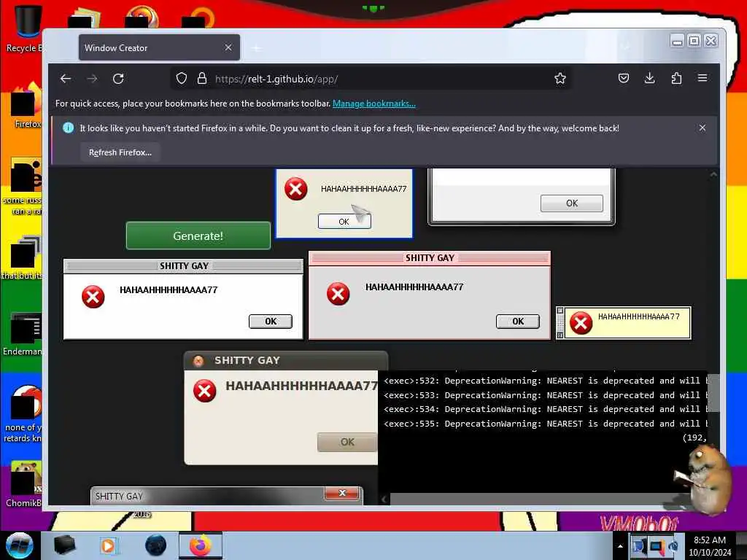Click the green Generate! button
This screenshot has height=560, width=747.
pos(198,236)
